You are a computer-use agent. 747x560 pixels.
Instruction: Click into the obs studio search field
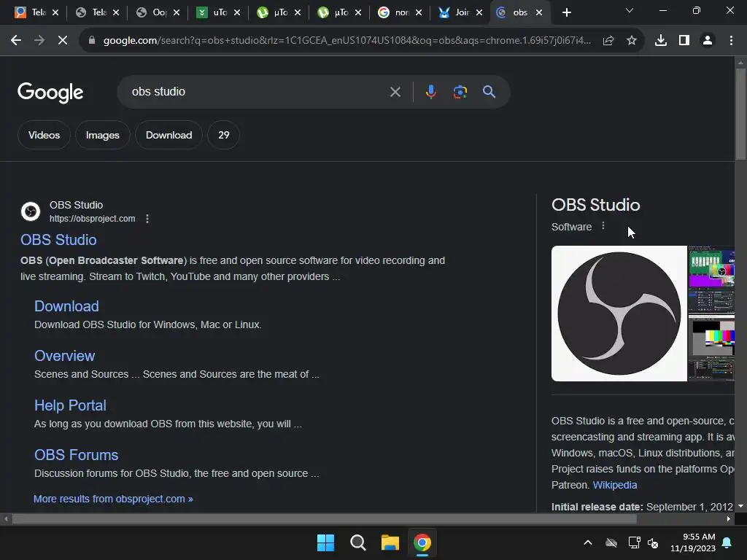click(x=258, y=91)
